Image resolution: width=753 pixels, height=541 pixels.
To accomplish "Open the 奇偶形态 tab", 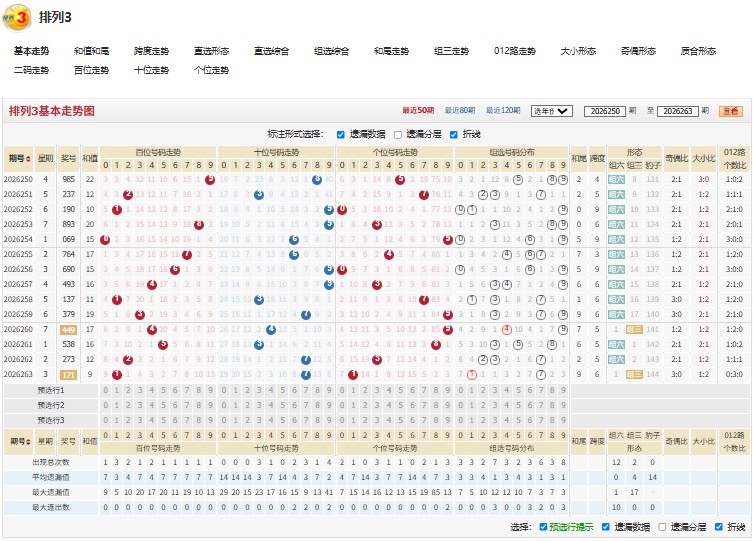I will click(x=638, y=51).
